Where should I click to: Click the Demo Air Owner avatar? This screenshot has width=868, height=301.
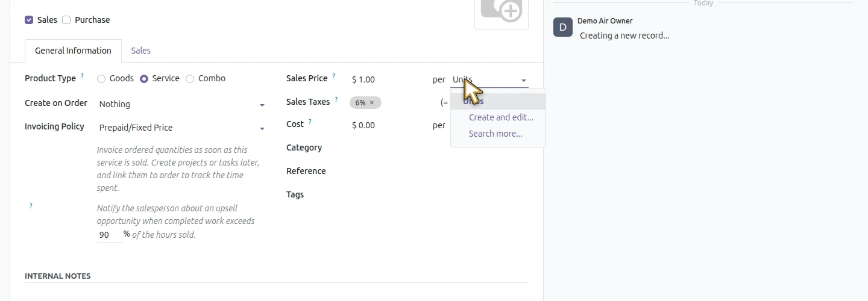coord(563,27)
